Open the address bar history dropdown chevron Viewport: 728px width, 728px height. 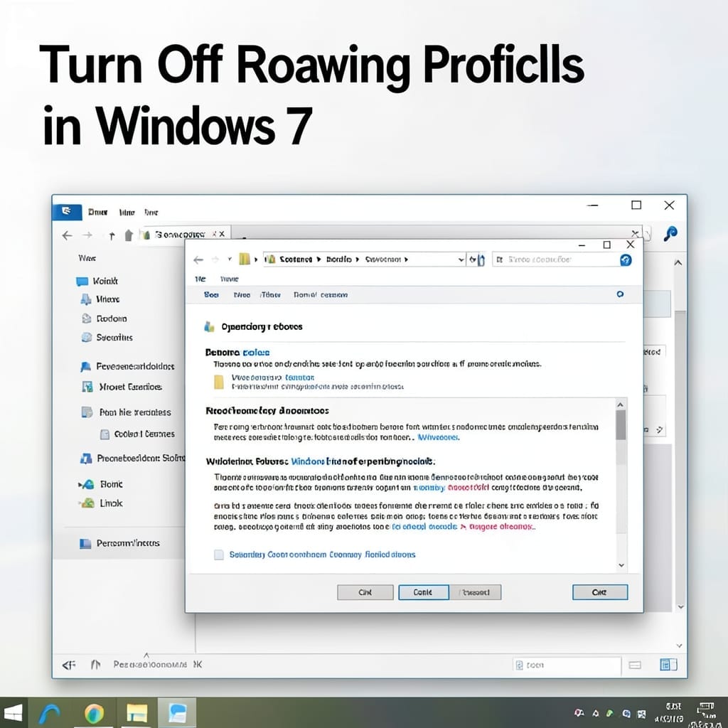[x=461, y=259]
